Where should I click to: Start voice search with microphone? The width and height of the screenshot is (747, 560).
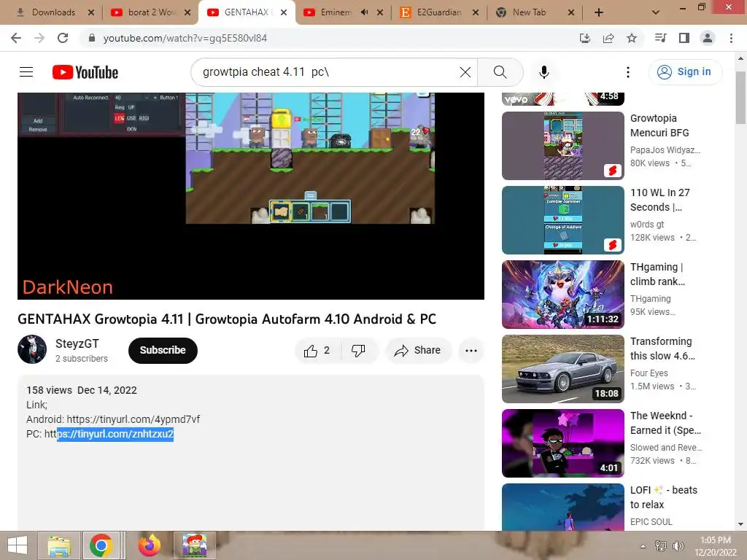(x=543, y=72)
